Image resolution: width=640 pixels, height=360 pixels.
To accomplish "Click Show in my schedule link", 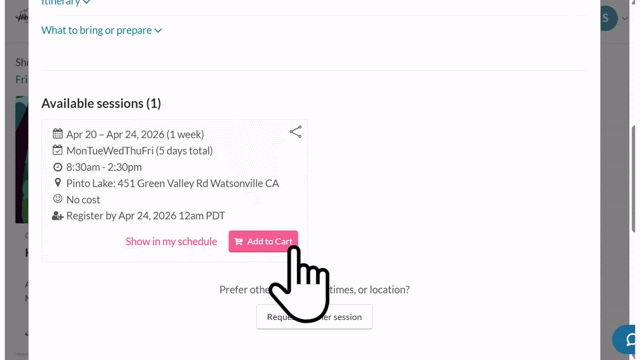I will click(x=171, y=241).
